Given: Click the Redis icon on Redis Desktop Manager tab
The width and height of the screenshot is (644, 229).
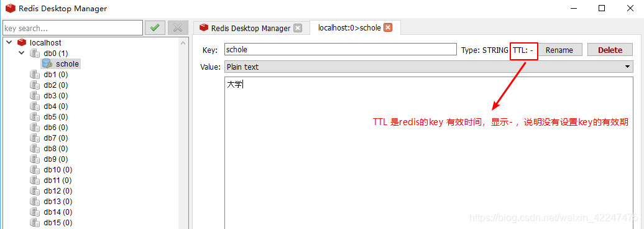Looking at the screenshot, I should click(x=204, y=28).
